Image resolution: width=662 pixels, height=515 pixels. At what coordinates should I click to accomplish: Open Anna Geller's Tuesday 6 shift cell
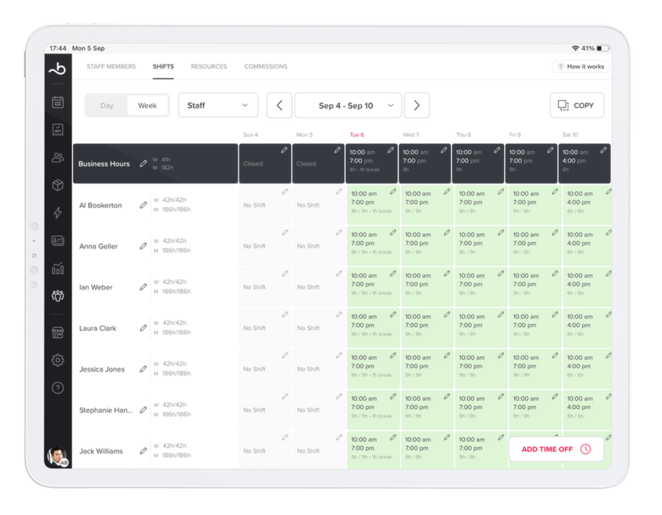373,245
